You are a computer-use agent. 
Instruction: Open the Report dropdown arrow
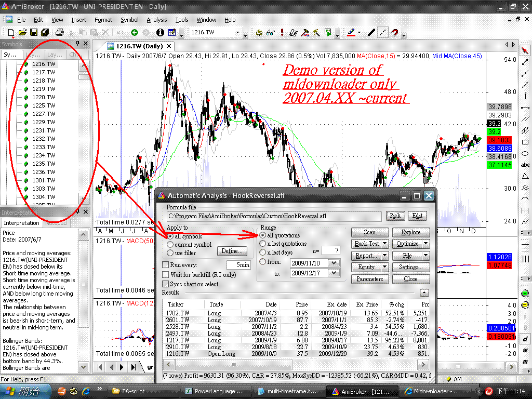click(x=385, y=256)
